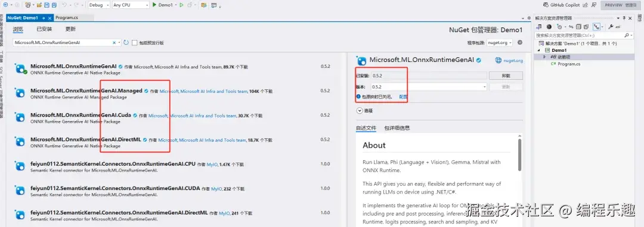This screenshot has height=227, width=644.
Task: Toggle the include prerelease checkbox
Action: (x=134, y=43)
